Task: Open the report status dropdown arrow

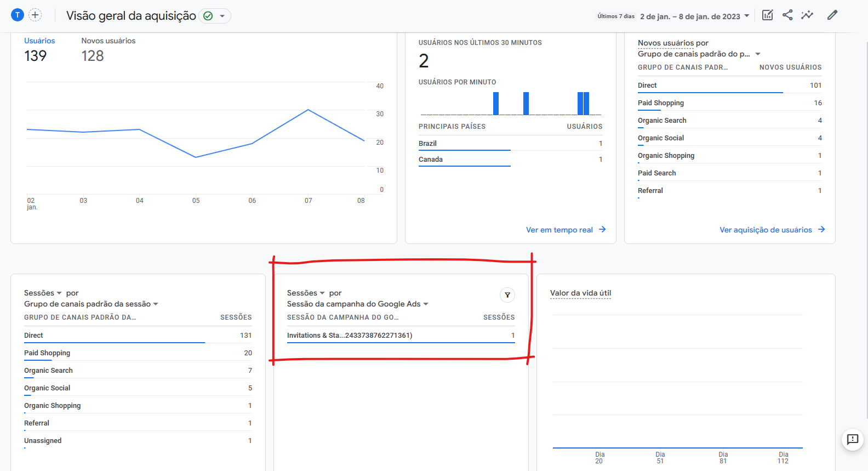Action: pyautogui.click(x=222, y=16)
